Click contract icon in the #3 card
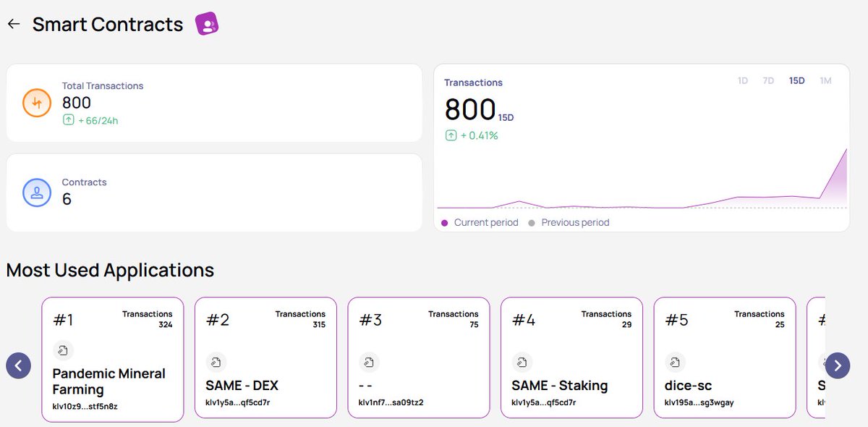Viewport: 868px width, 427px height. point(369,362)
